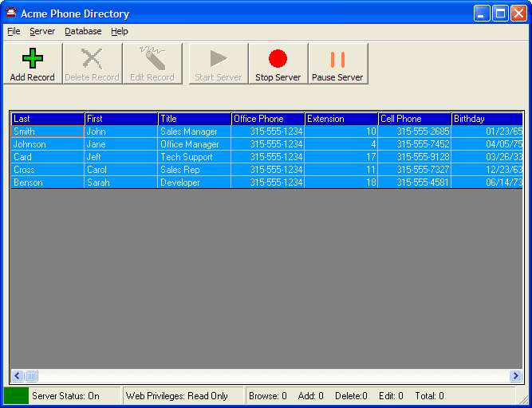The image size is (532, 408).
Task: Maximize the Acme Phone Directory window
Action: (x=500, y=14)
